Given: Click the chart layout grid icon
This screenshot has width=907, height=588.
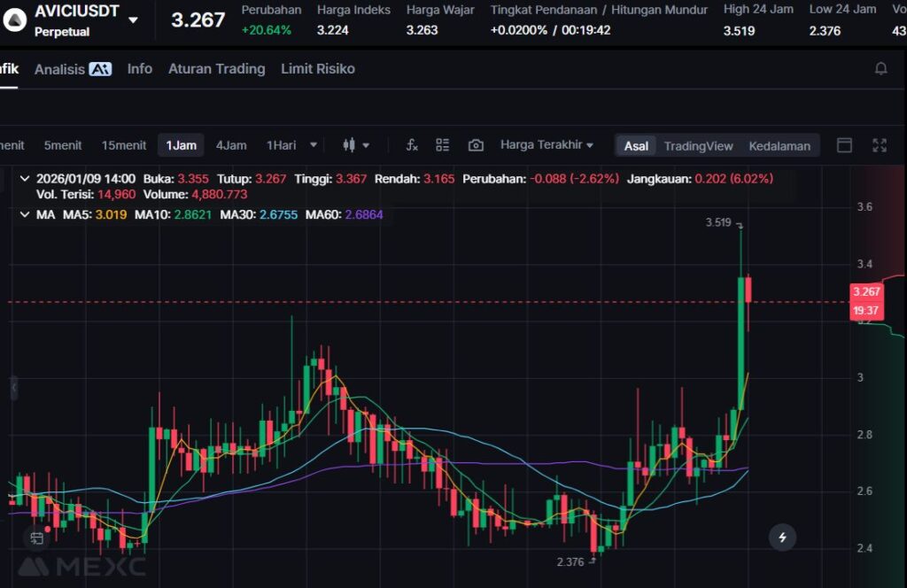Looking at the screenshot, I should pyautogui.click(x=443, y=145).
